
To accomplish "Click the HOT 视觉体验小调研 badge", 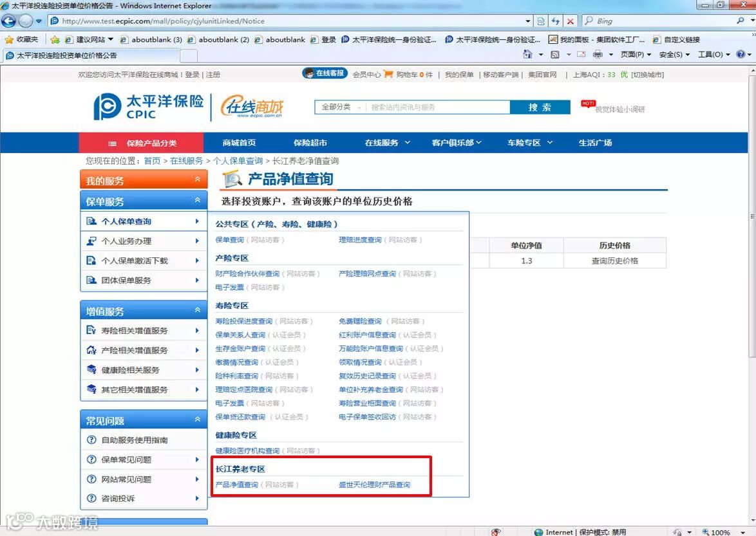I will (x=613, y=107).
